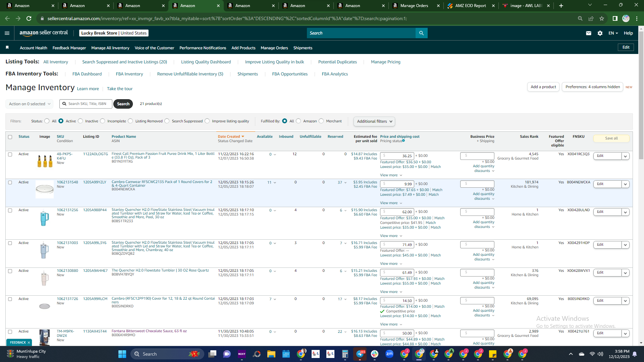Open Edit dropdown arrow for SKU 1062131548
This screenshot has height=362, width=644.
[625, 184]
